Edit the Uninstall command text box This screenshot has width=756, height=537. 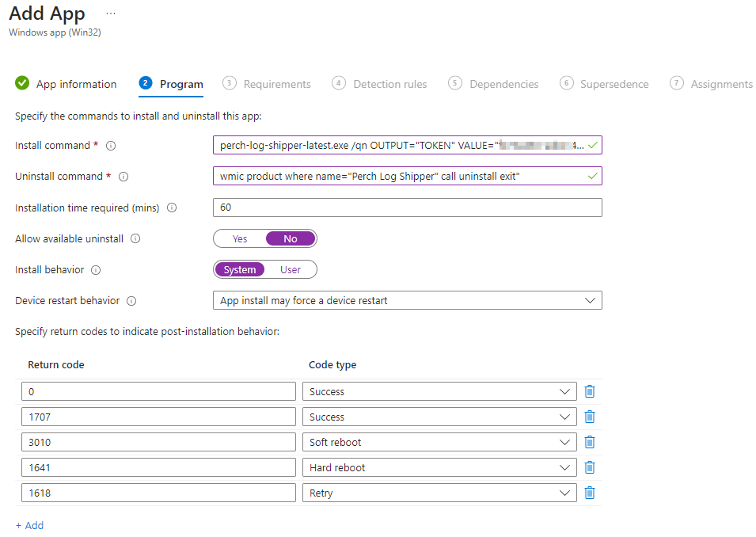400,176
